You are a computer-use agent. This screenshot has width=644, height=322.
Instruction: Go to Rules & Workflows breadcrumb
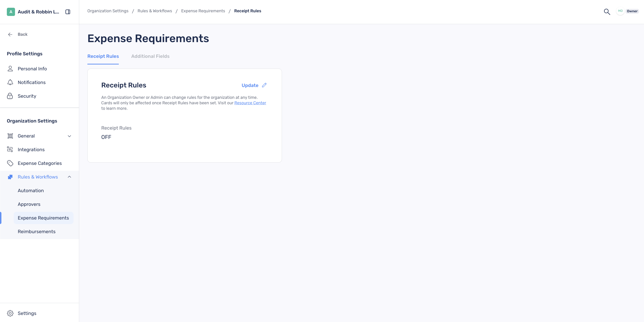pos(155,11)
